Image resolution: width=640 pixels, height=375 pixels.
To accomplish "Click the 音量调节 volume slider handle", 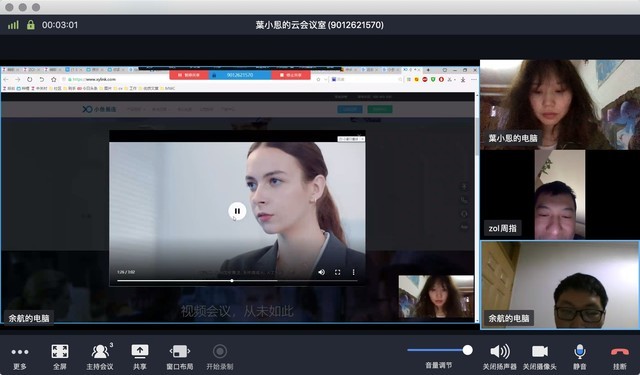I will point(468,350).
